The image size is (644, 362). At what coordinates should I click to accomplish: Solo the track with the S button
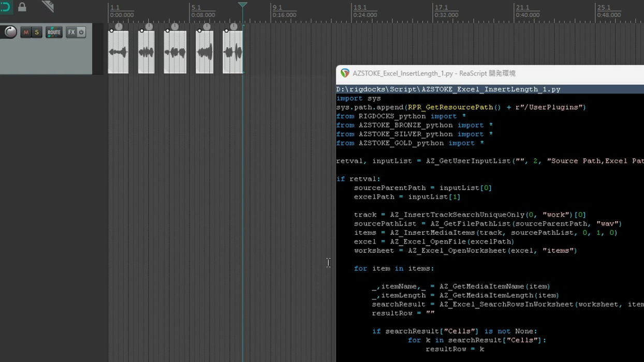tap(37, 32)
